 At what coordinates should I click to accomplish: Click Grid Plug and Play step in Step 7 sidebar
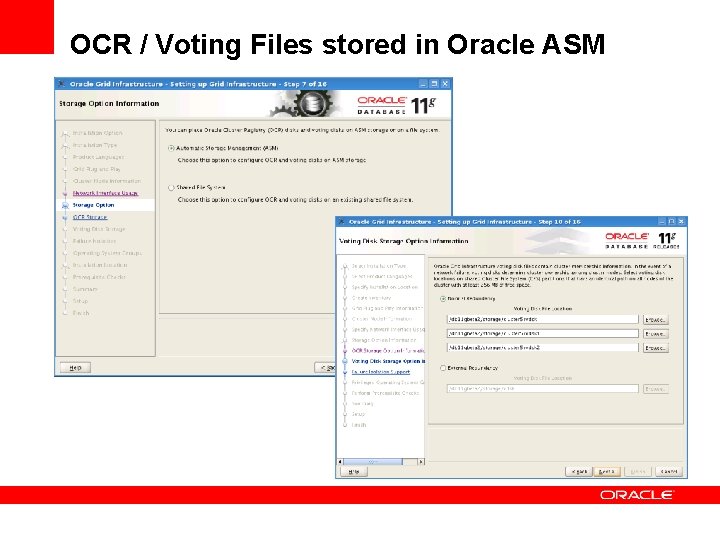[96, 169]
